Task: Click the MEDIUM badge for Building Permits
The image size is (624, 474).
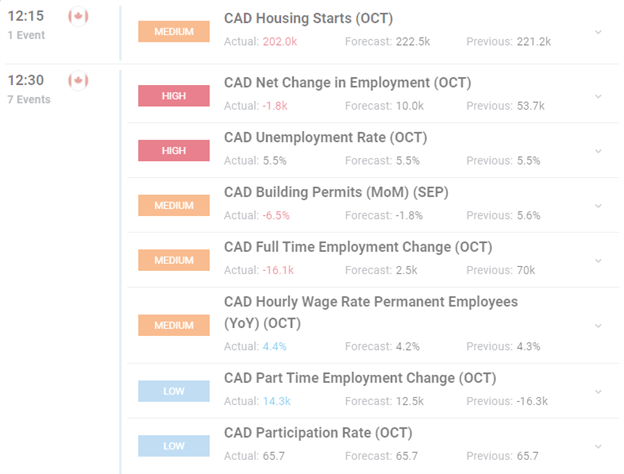Action: 174,205
